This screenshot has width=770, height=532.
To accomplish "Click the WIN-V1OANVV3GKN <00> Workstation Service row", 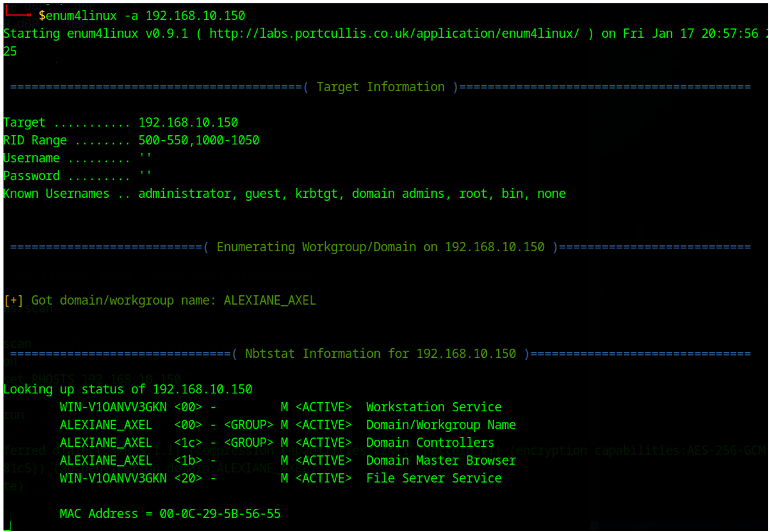I will pyautogui.click(x=280, y=407).
